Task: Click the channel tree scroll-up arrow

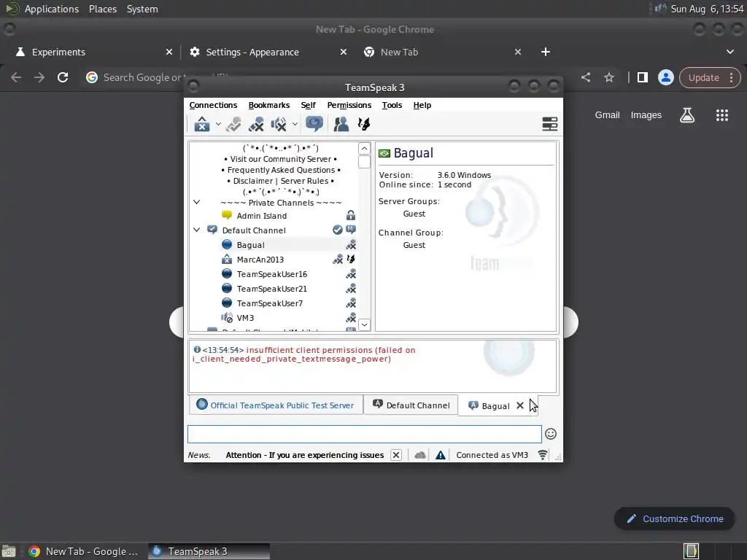Action: coord(364,148)
